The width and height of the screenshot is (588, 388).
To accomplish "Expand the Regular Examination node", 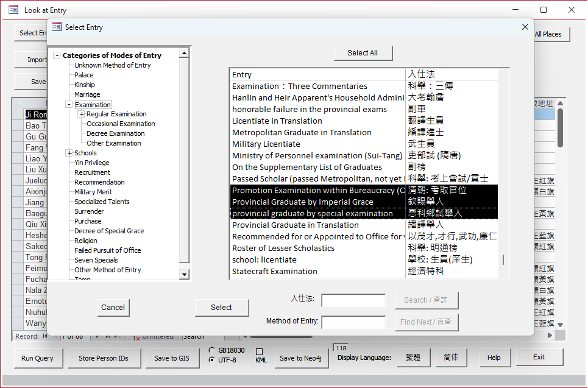I will [82, 115].
